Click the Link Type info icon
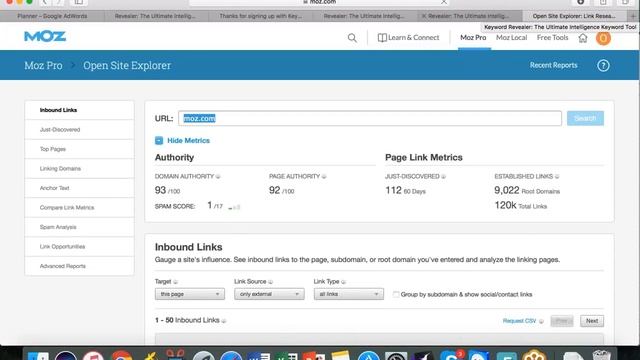 [343, 282]
